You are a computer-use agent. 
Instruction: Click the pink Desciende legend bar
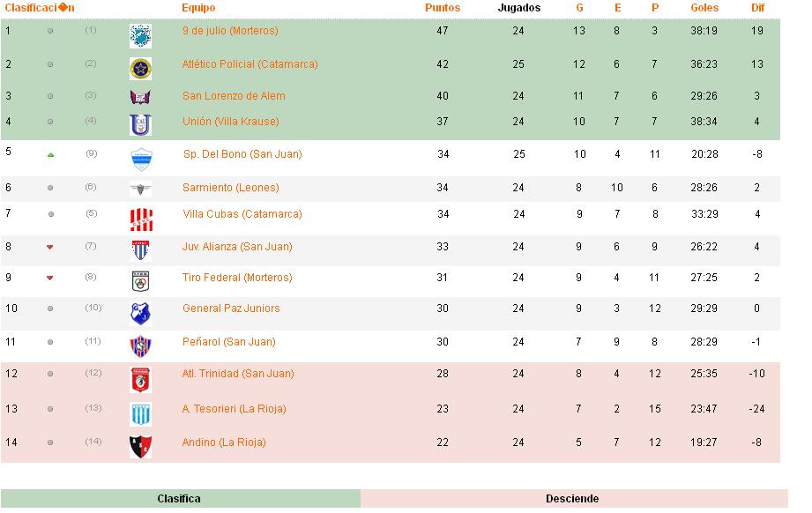[572, 499]
